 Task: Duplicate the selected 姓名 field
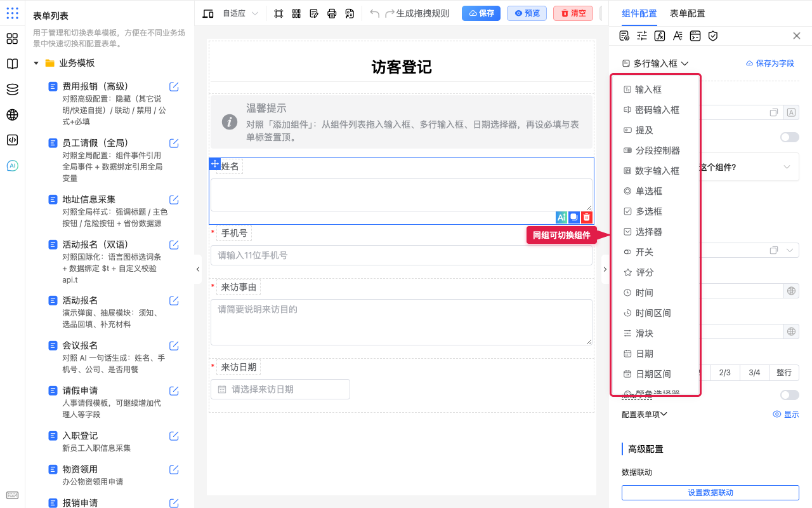pos(574,217)
